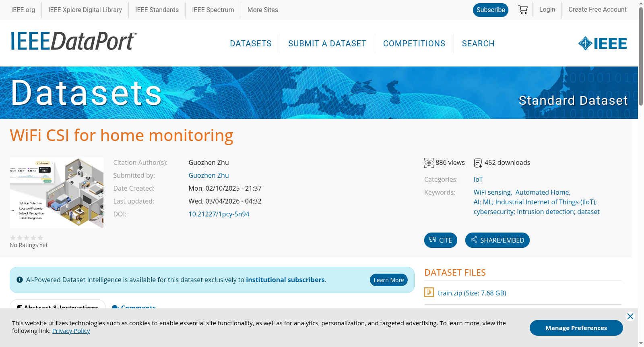Download train.zip dataset file
This screenshot has width=644, height=347.
[x=472, y=293]
